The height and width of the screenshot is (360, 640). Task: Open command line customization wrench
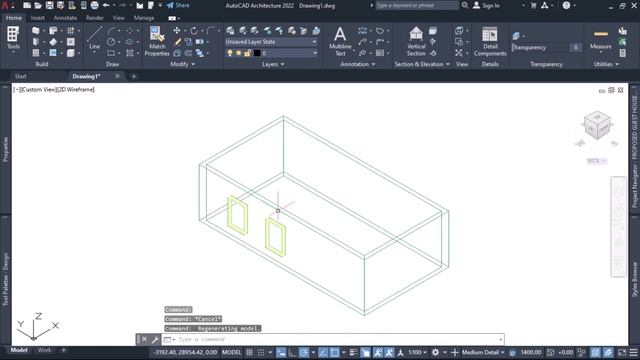[x=155, y=339]
